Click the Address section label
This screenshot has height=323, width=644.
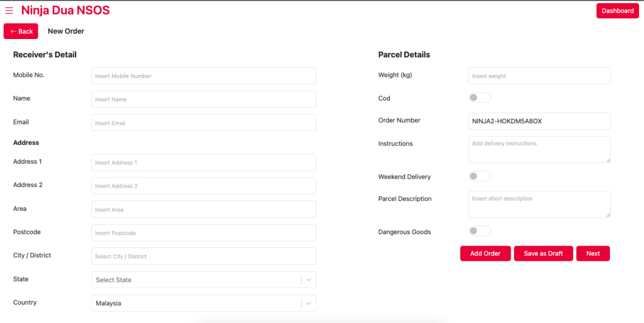coord(26,142)
